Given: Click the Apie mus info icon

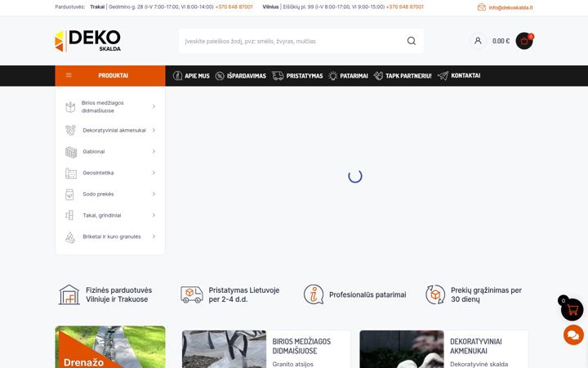Looking at the screenshot, I should click(x=177, y=76).
